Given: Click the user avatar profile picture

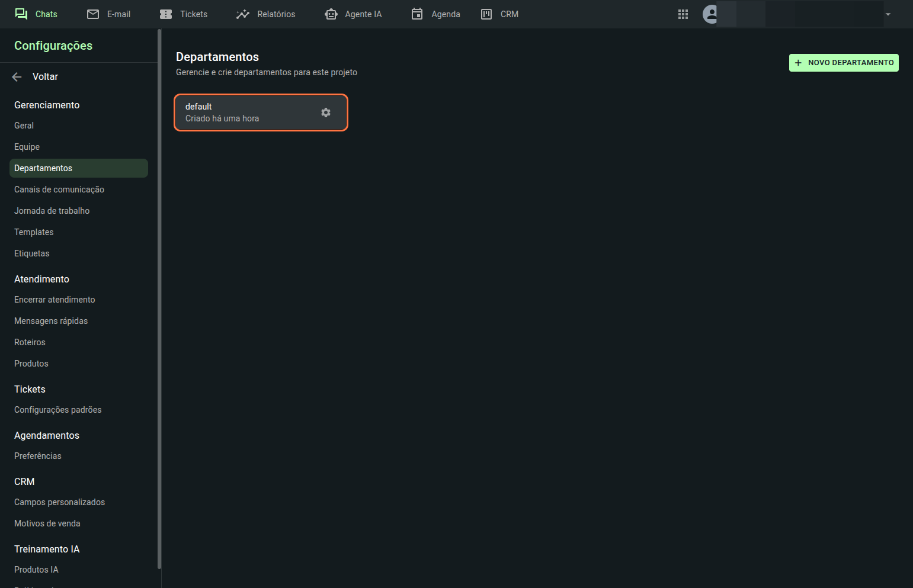Looking at the screenshot, I should (710, 14).
